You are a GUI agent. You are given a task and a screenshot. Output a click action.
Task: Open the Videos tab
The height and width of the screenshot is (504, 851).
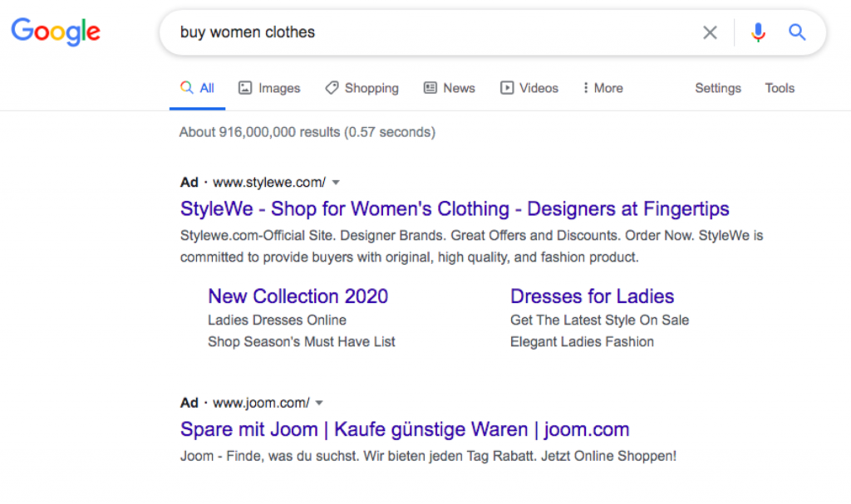point(529,88)
